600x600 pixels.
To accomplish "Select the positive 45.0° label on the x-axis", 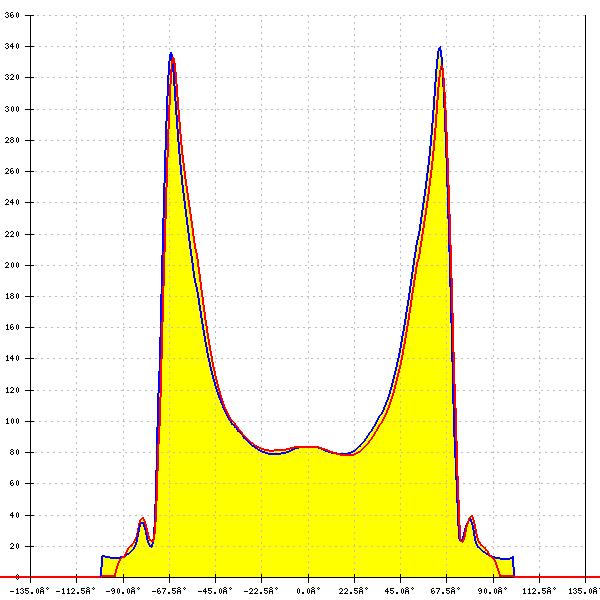I will coord(399,591).
